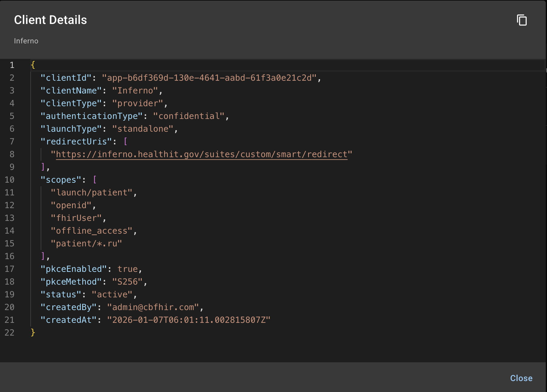Click the "patient/*.ru" scope entry
This screenshot has width=547, height=392.
click(x=86, y=244)
